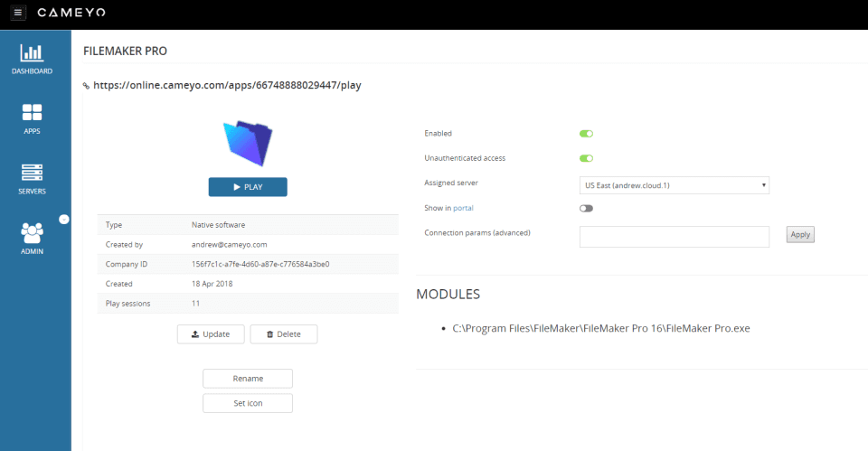Click the link icon beside the app URL
Image resolution: width=868 pixels, height=451 pixels.
point(86,86)
